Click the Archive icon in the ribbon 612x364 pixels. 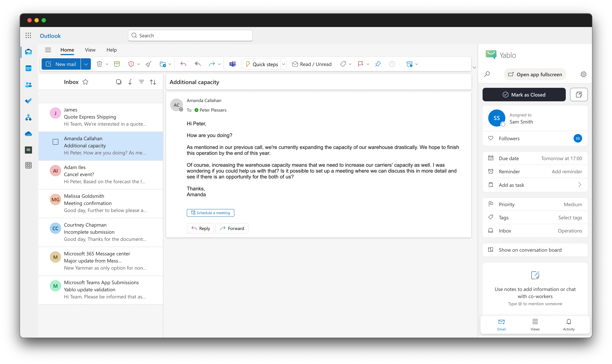pyautogui.click(x=117, y=64)
